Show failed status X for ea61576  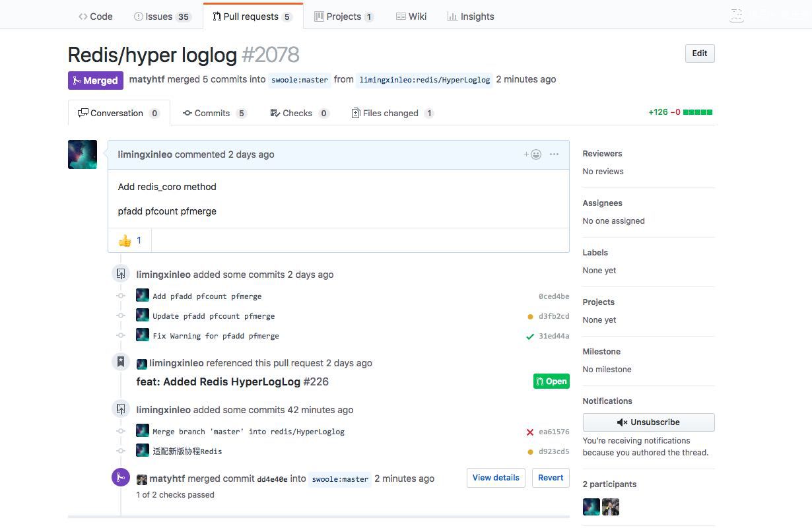[x=529, y=432]
